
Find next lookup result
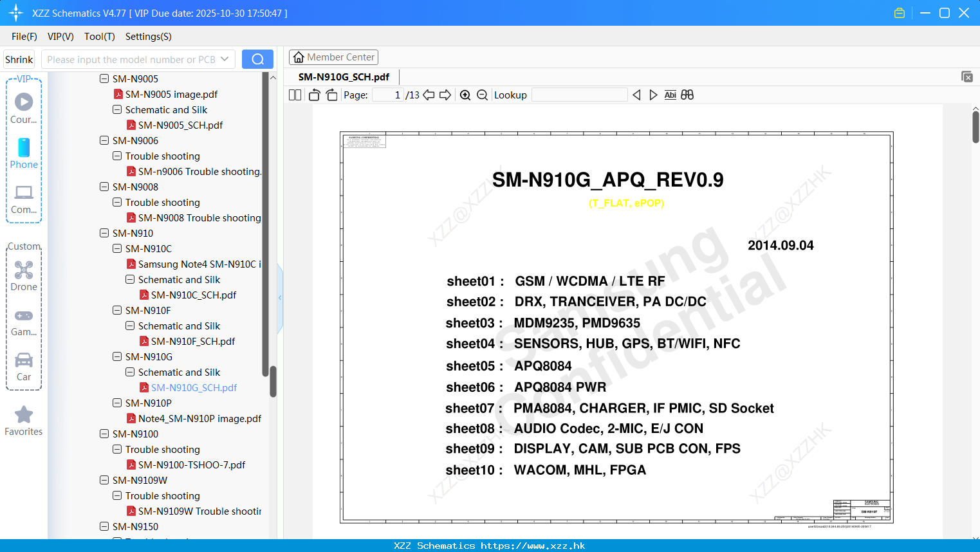tap(653, 95)
